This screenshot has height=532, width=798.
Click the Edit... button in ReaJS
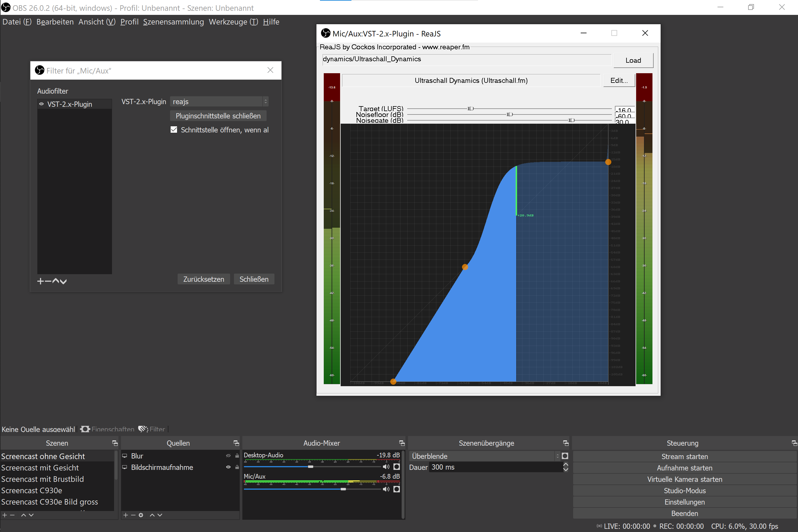tap(619, 80)
